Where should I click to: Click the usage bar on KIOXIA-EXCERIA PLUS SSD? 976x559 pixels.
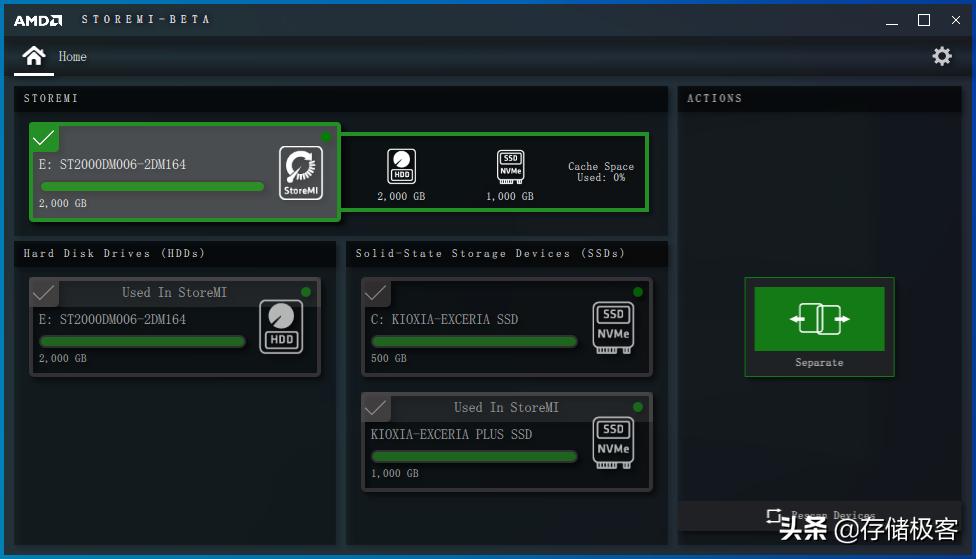click(474, 456)
